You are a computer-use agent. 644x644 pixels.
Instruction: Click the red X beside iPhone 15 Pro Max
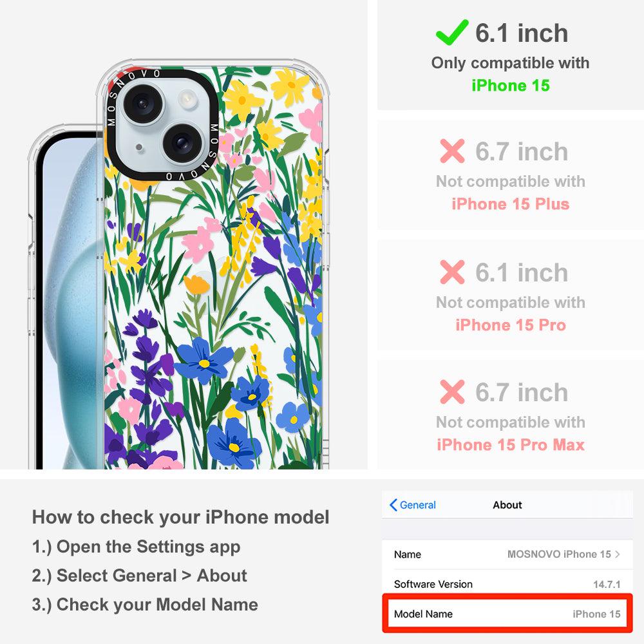[452, 392]
